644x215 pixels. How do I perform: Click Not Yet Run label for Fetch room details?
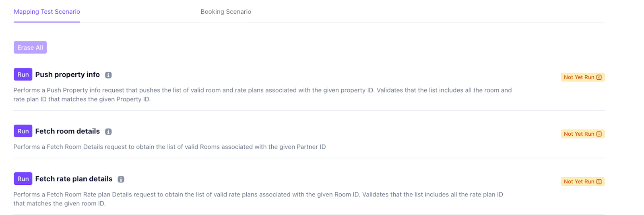579,134
